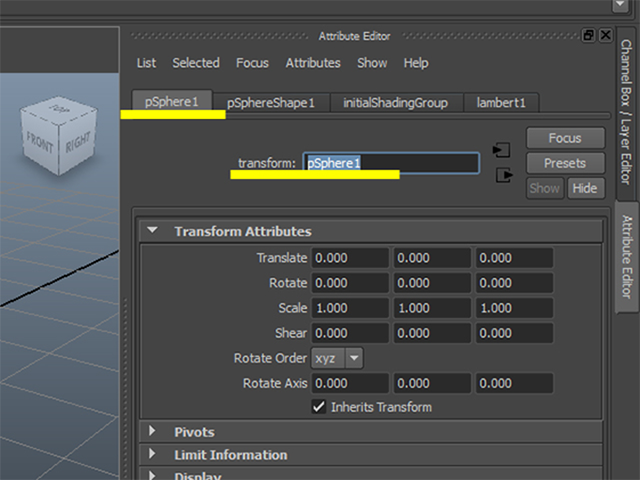640x480 pixels.
Task: Click the Translate Y field
Action: (x=432, y=258)
